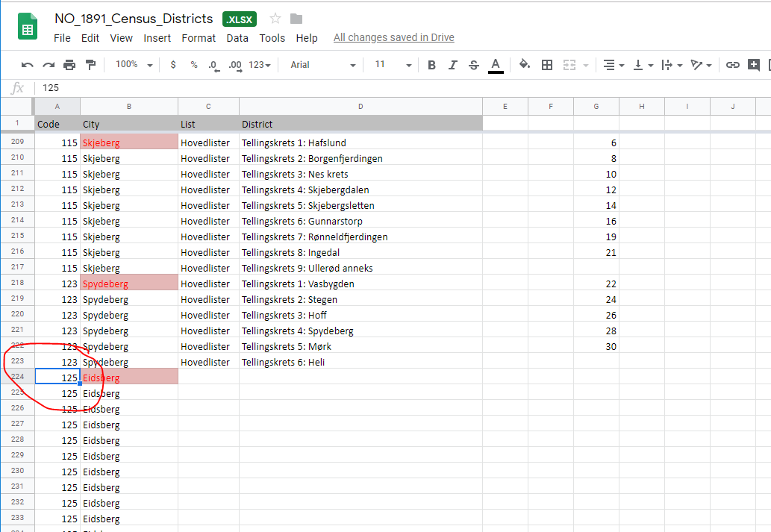Screen dimensions: 771x532
Task: Click column D header
Action: [x=360, y=107]
